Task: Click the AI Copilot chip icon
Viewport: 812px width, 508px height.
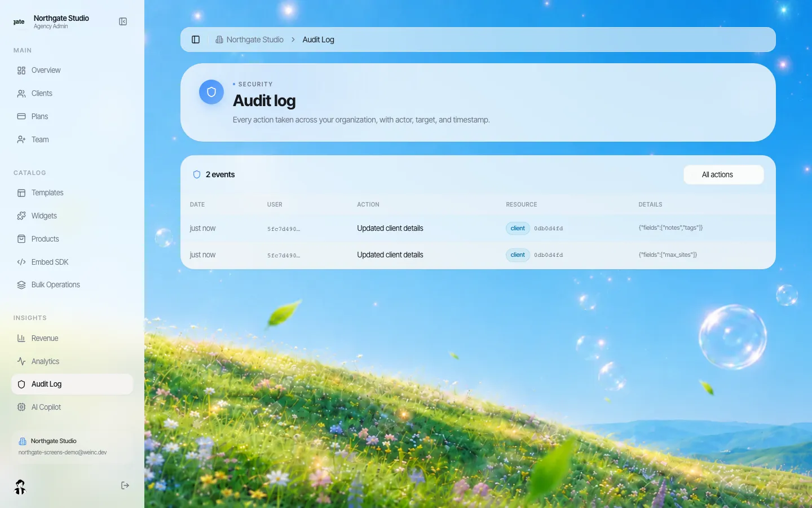Action: tap(21, 408)
